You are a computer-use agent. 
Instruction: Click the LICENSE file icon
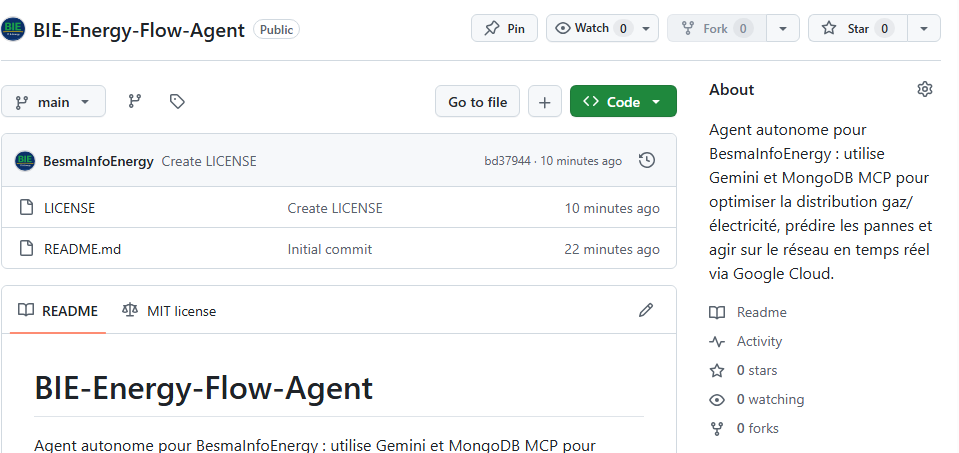click(26, 208)
